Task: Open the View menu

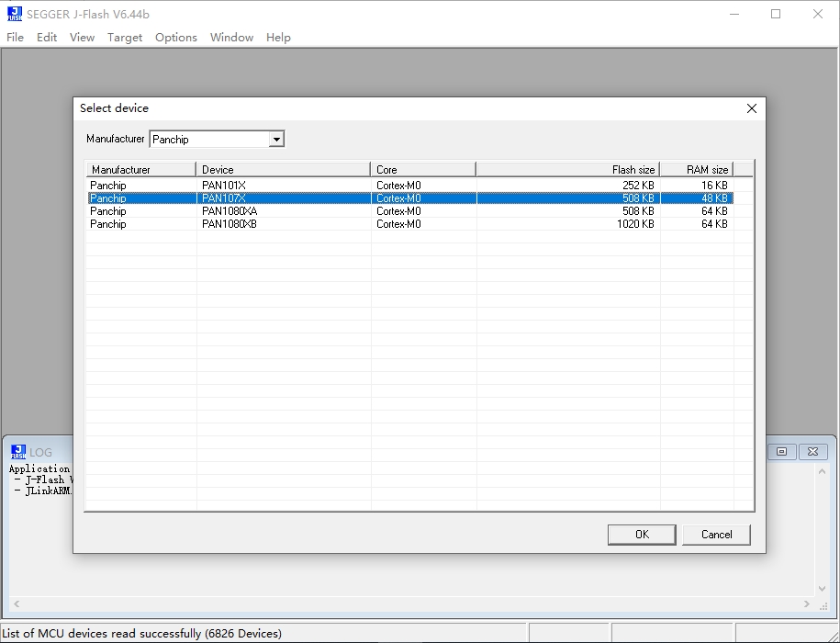Action: (x=82, y=38)
